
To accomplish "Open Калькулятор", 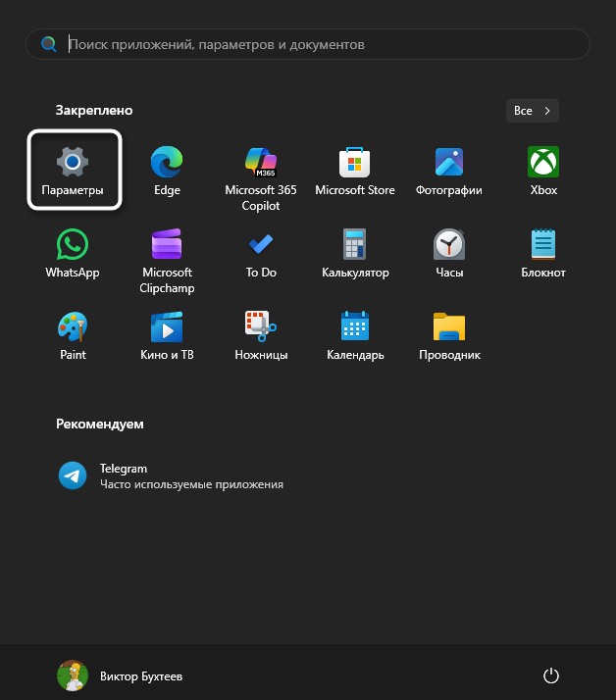I will [x=355, y=253].
